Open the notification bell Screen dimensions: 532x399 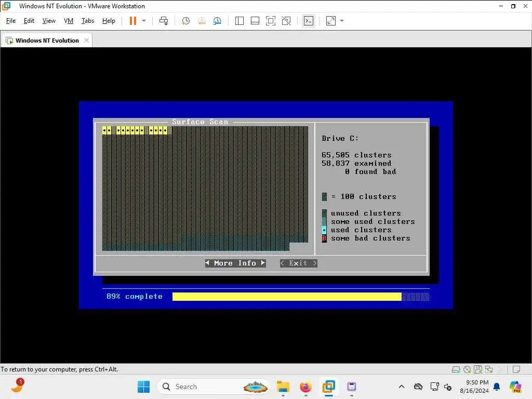(x=497, y=387)
